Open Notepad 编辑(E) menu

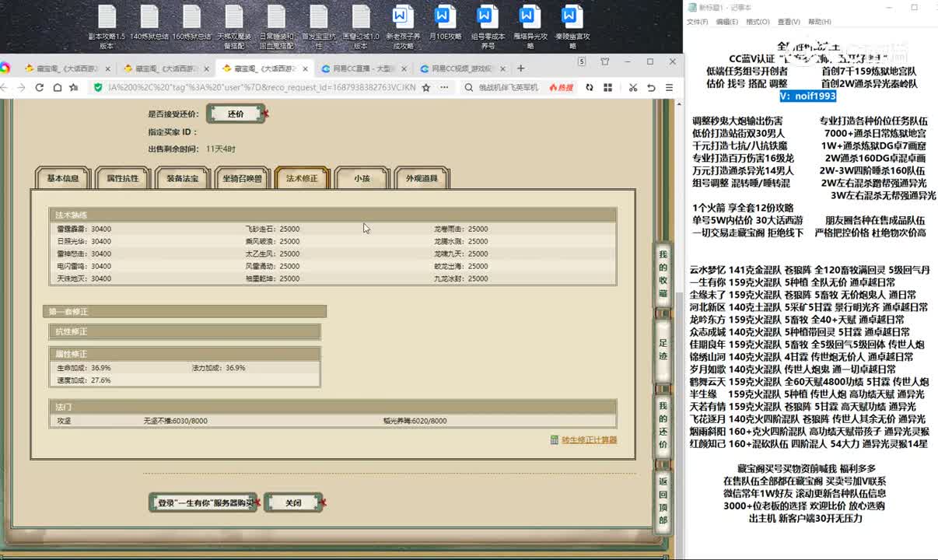point(727,22)
